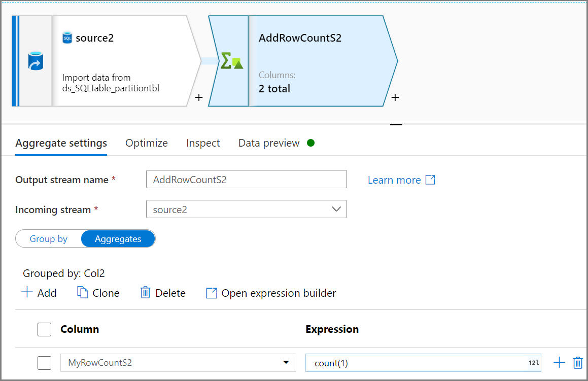Screen dimensions: 588x381
Task: Click the plus after AddRowCountS2 node
Action: pyautogui.click(x=395, y=97)
